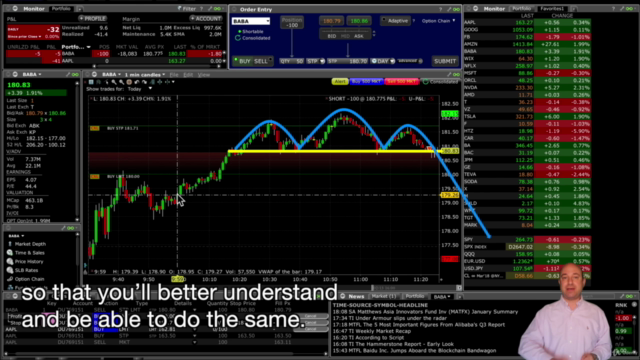Click the BABA position row in Portfolio
Screen dimensions: 640x360
[115, 53]
